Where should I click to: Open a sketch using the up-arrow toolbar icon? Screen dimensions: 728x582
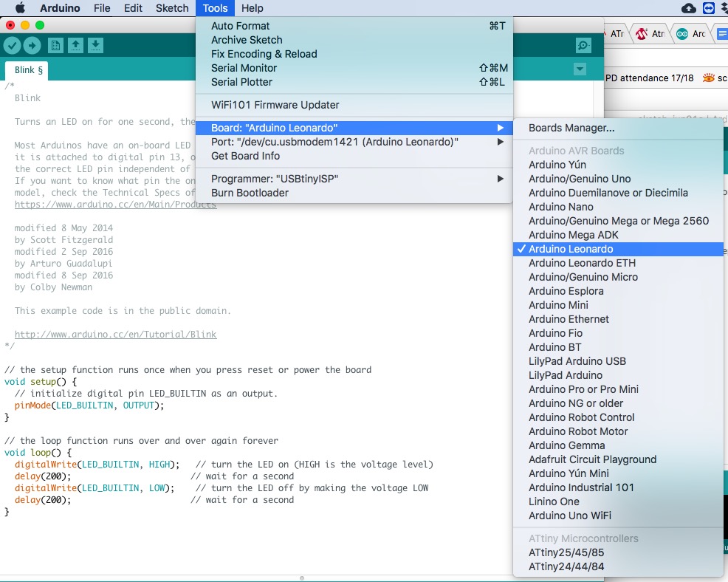[76, 45]
